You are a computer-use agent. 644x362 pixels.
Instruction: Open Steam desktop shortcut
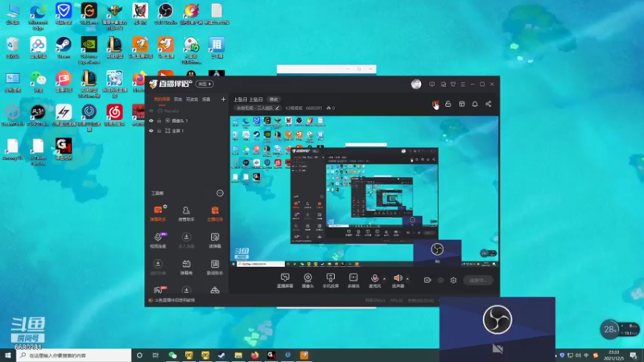[64, 48]
